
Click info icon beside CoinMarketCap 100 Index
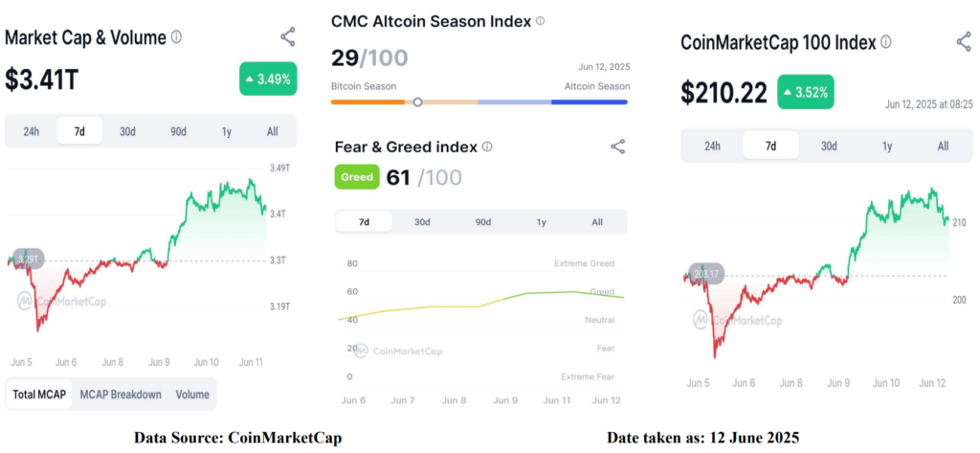pos(885,42)
